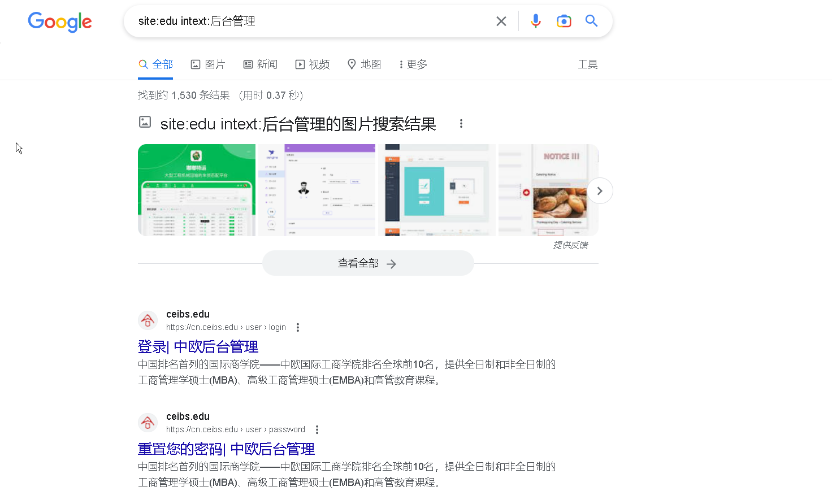Click the image icon beside image results heading
The height and width of the screenshot is (504, 832).
145,121
